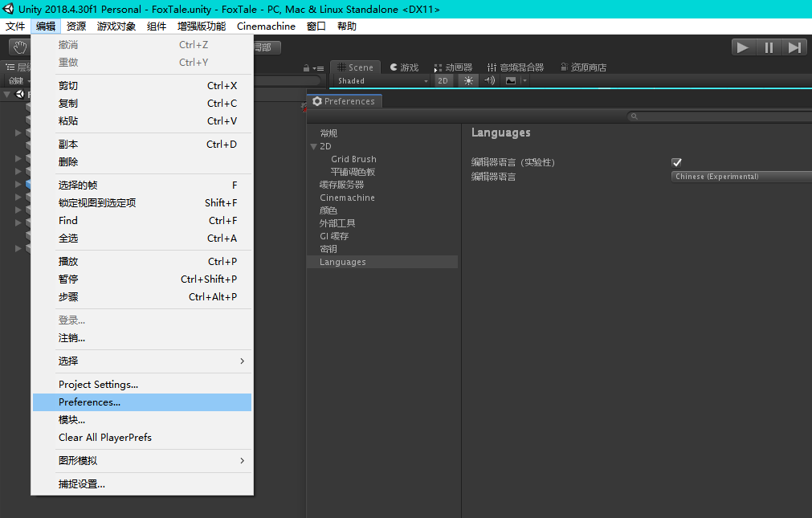This screenshot has height=518, width=812.
Task: Select the Hand tool in toolbar
Action: coord(20,47)
